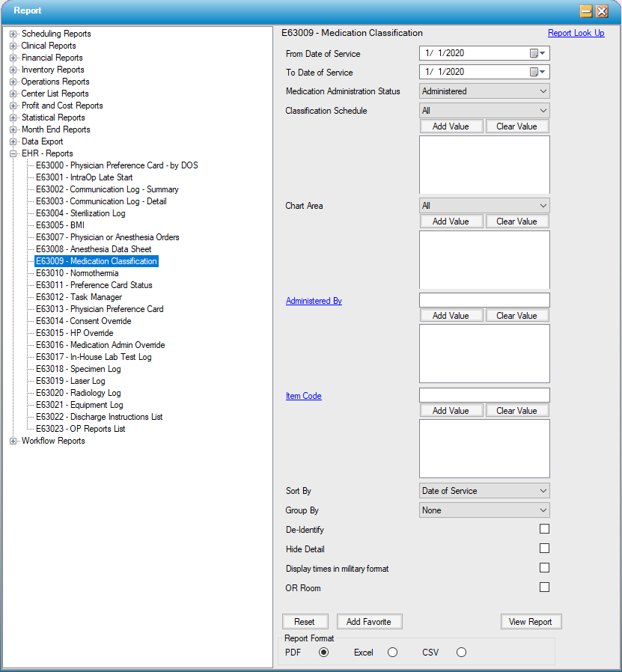This screenshot has height=672, width=622.
Task: Enable the De-Identify checkbox
Action: (544, 529)
